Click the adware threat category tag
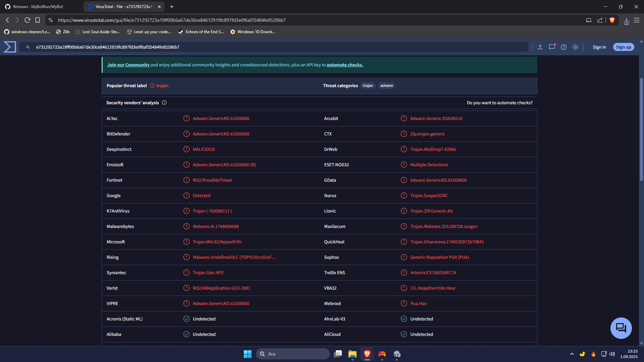 [386, 86]
